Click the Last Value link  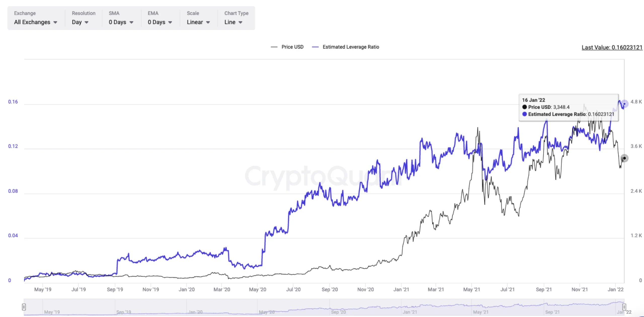[x=612, y=47]
